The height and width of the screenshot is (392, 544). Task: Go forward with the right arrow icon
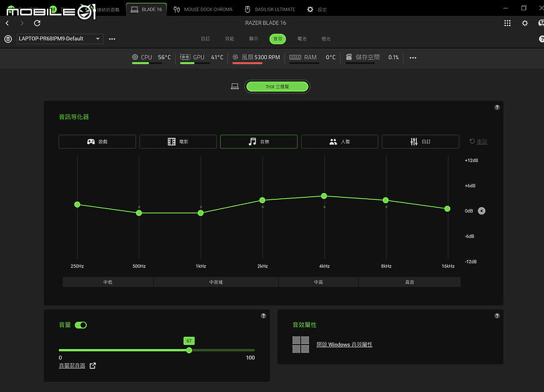22,23
